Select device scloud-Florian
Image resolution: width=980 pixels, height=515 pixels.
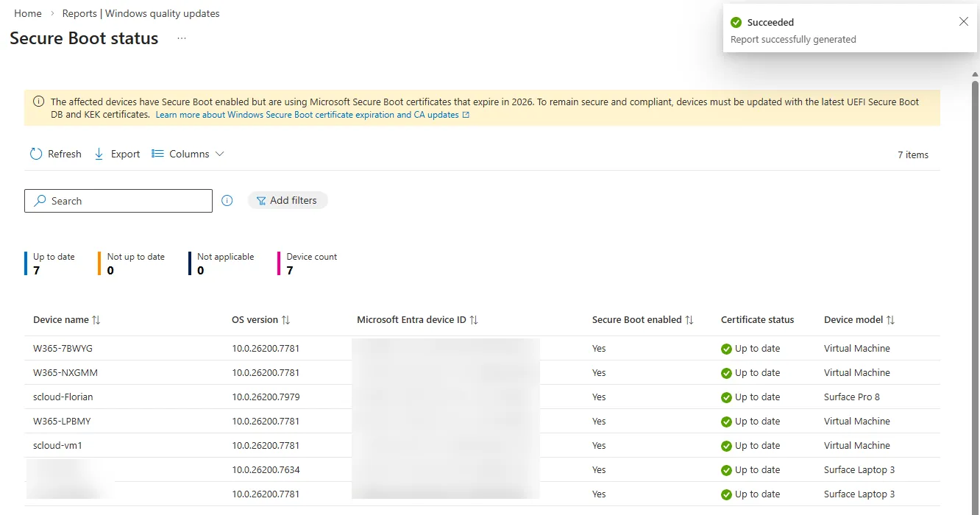(63, 397)
